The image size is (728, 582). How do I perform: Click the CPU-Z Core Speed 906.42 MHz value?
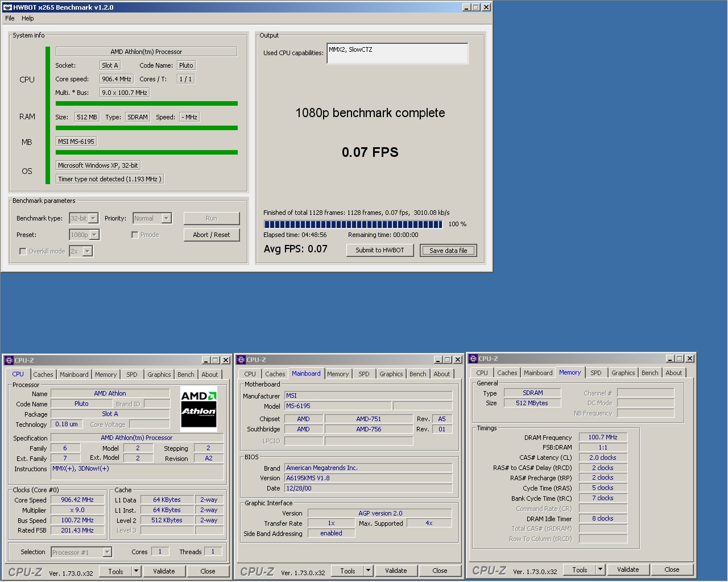click(78, 500)
